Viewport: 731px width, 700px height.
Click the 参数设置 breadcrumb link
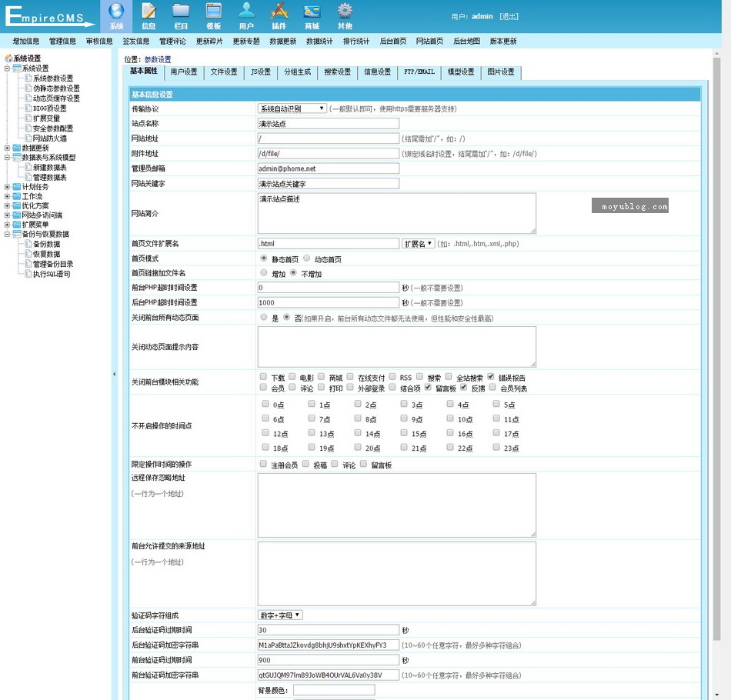click(158, 59)
